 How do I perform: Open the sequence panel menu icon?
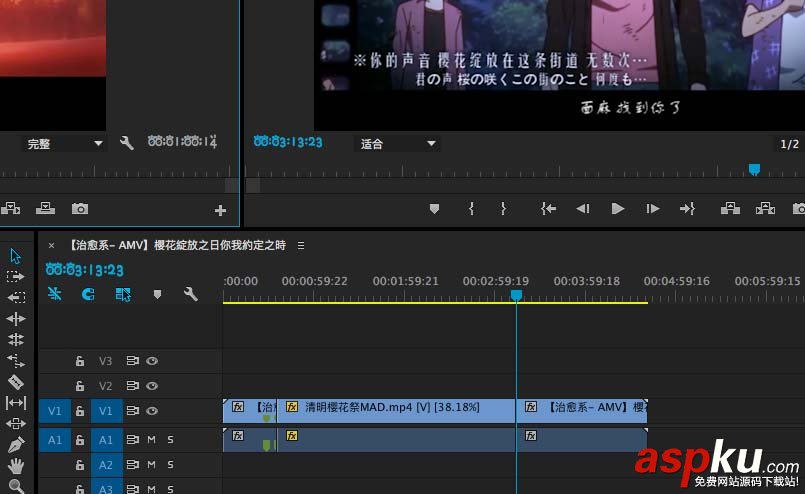point(301,245)
